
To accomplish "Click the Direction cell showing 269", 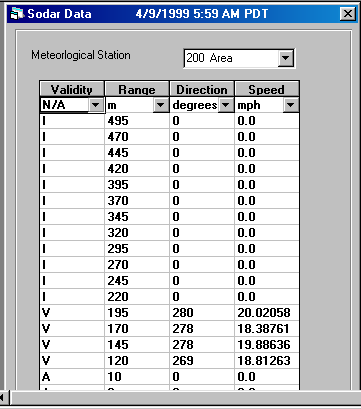I will pyautogui.click(x=202, y=361).
